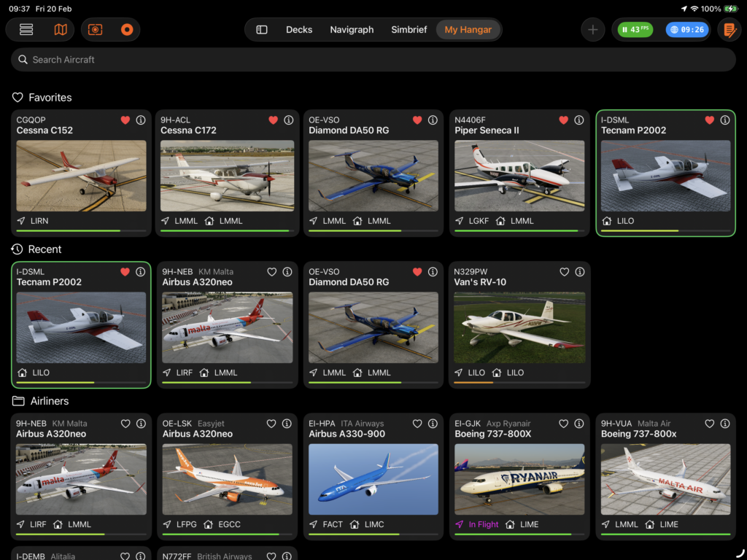Tap the screenshot capture icon
747x560 pixels.
95,30
